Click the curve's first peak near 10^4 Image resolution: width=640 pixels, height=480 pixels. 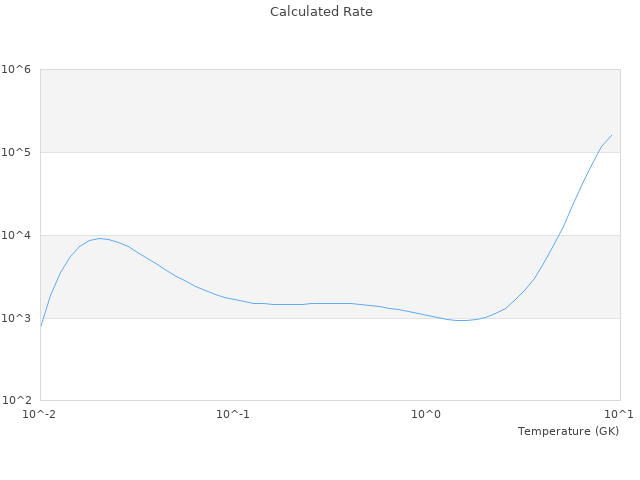(100, 238)
